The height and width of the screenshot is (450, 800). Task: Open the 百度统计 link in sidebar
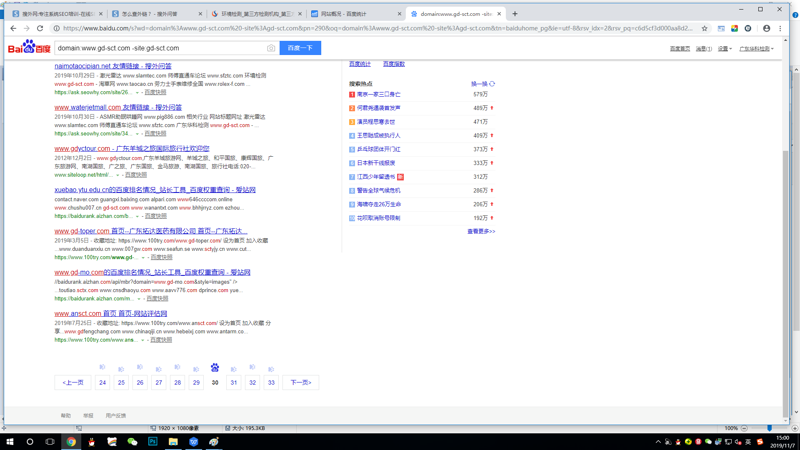tap(360, 64)
